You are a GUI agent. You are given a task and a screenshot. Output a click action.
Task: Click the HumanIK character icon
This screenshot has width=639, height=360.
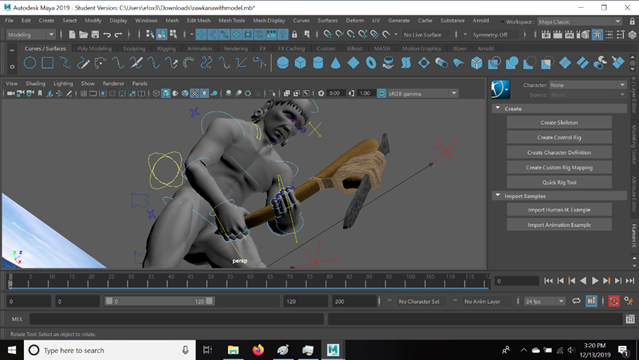pyautogui.click(x=500, y=89)
